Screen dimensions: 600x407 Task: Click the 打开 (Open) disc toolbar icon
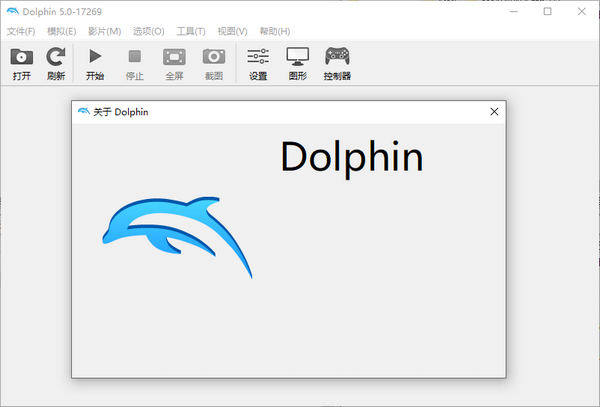tap(22, 57)
